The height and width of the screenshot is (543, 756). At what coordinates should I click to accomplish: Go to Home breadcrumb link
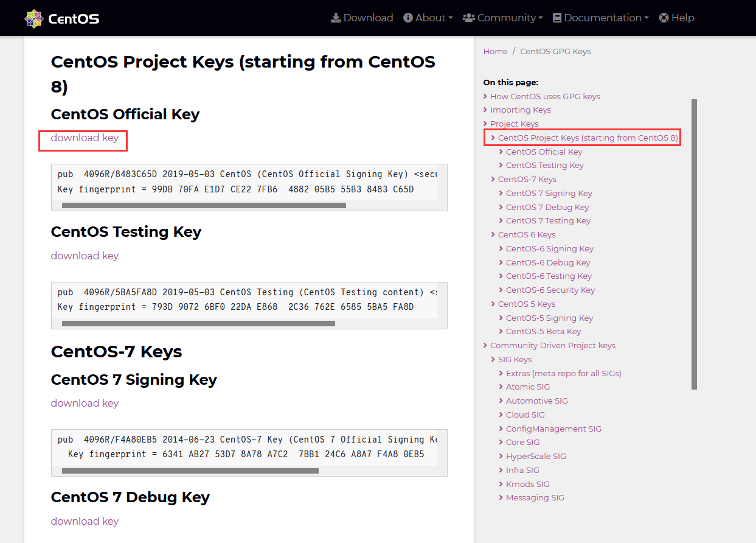pos(495,51)
